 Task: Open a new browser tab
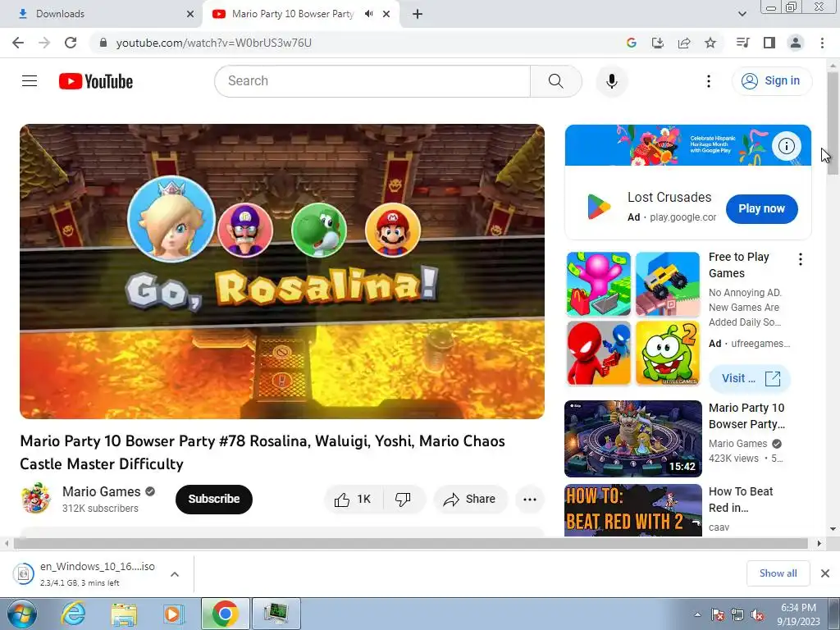(x=418, y=14)
